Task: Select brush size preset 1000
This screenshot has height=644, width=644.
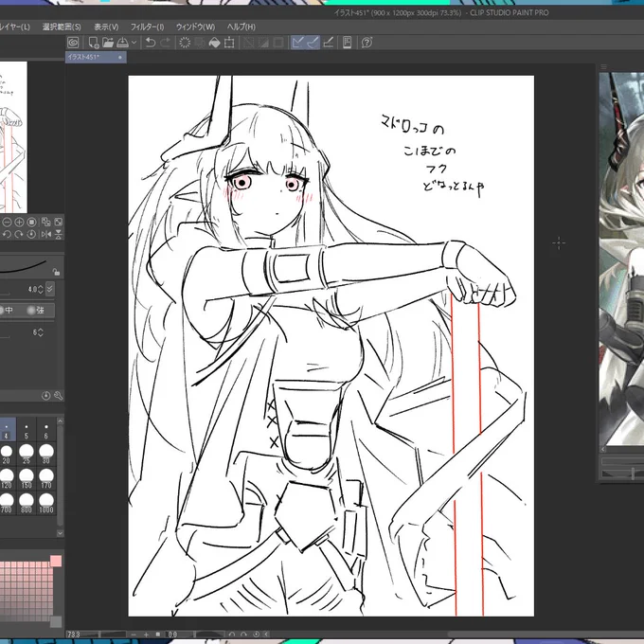Action: click(x=46, y=503)
